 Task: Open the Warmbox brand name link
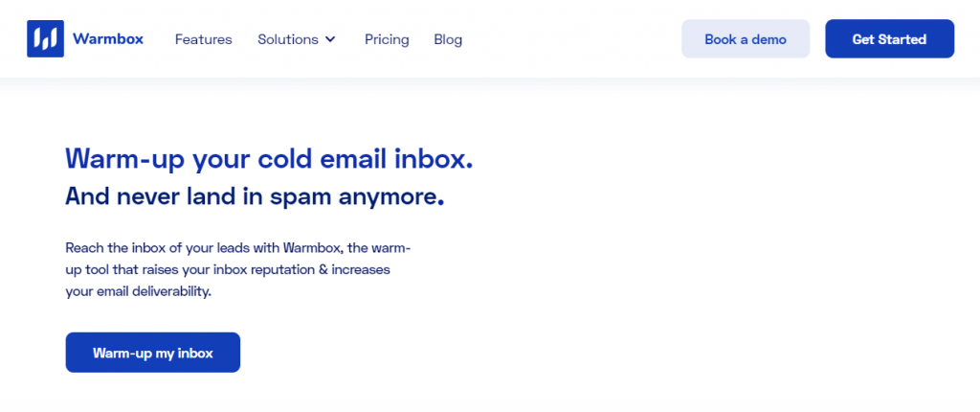[x=107, y=39]
